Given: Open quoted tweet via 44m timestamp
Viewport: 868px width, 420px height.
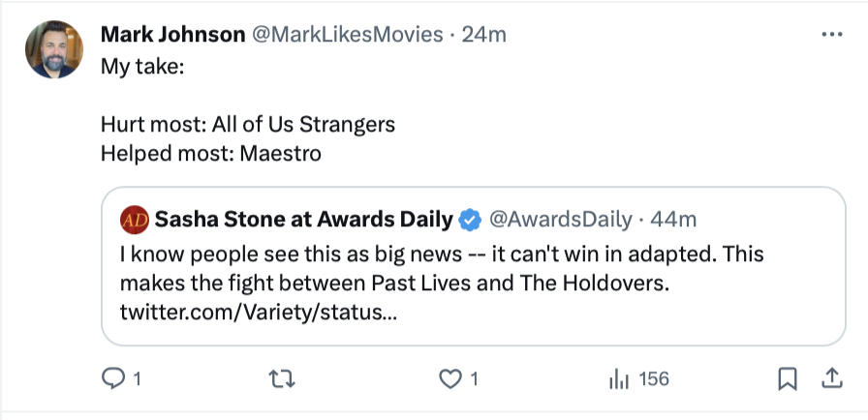Looking at the screenshot, I should (674, 220).
